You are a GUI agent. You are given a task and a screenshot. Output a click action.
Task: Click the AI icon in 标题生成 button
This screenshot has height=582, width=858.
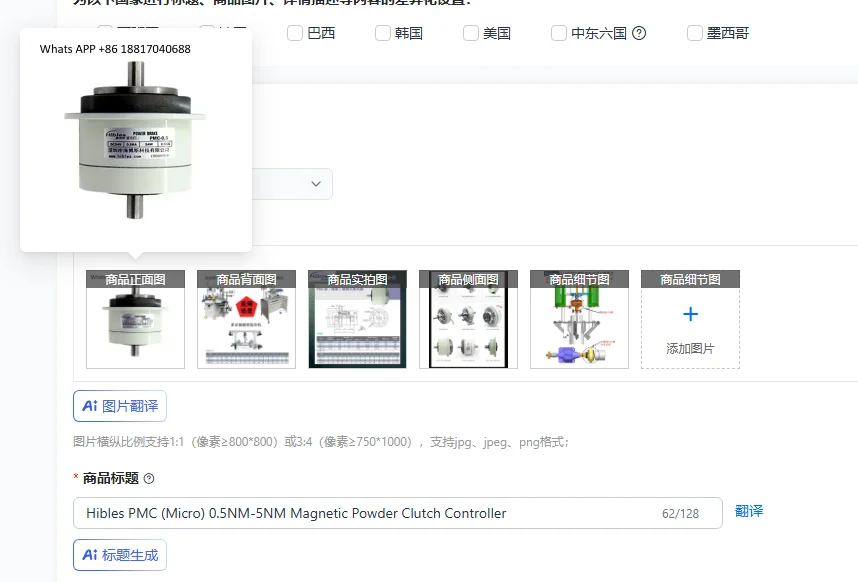click(x=90, y=555)
